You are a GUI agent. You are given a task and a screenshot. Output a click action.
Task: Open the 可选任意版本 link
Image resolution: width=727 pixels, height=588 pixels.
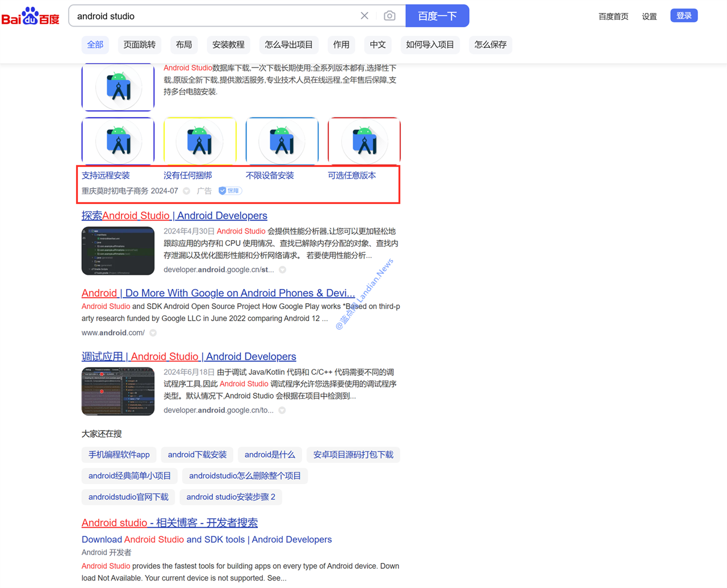352,176
